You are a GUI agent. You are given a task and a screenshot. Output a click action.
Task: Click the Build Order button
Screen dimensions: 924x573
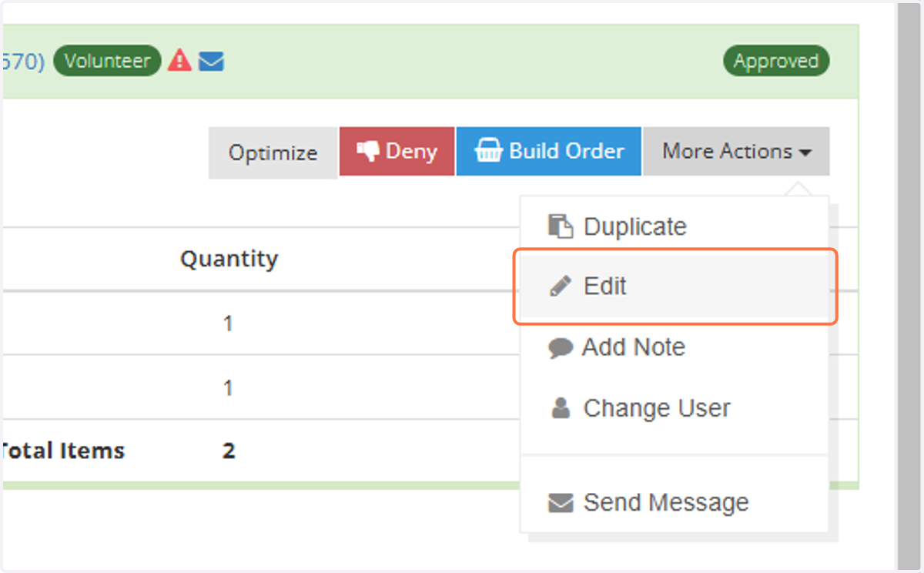(548, 152)
